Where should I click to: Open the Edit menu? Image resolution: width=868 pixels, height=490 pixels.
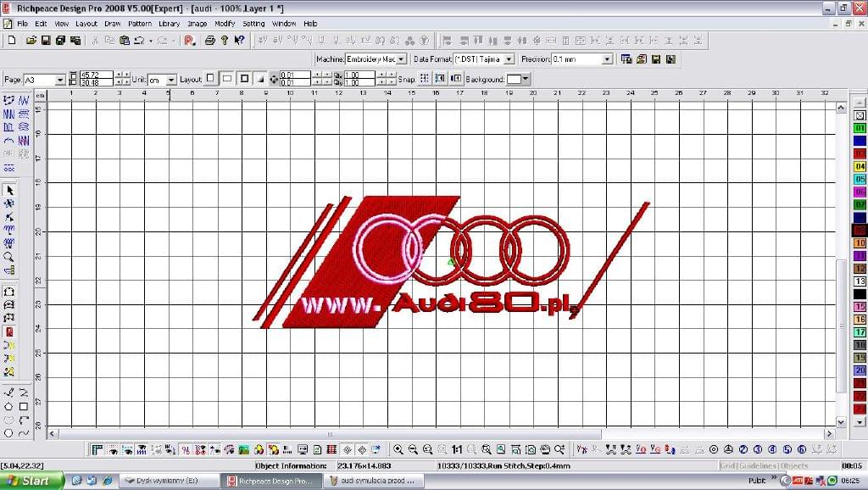[41, 24]
